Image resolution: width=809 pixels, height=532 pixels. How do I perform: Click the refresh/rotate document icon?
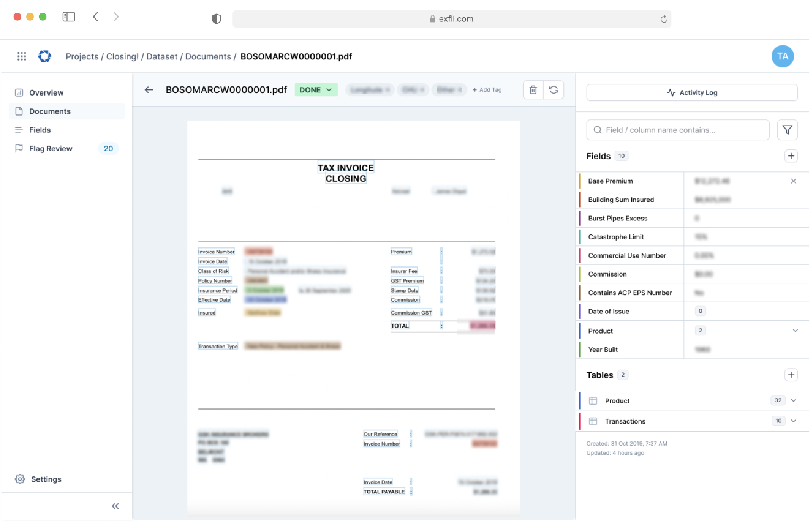[x=554, y=90]
